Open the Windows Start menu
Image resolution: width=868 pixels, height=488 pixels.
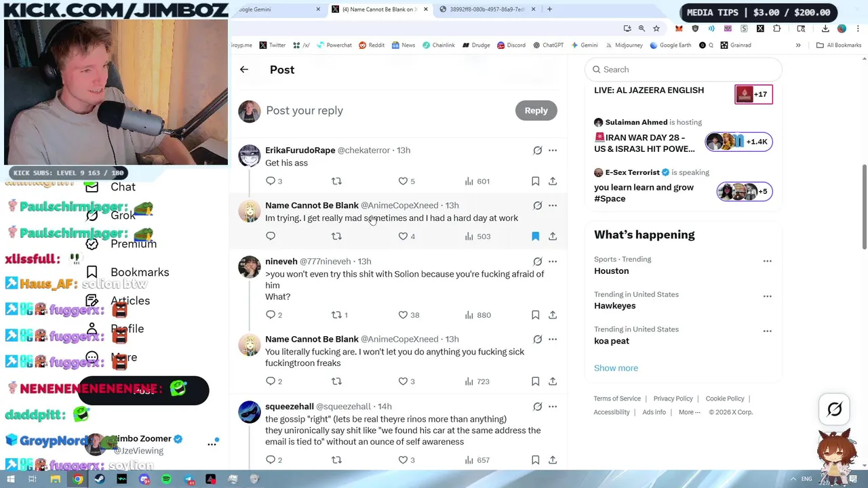tap(10, 479)
